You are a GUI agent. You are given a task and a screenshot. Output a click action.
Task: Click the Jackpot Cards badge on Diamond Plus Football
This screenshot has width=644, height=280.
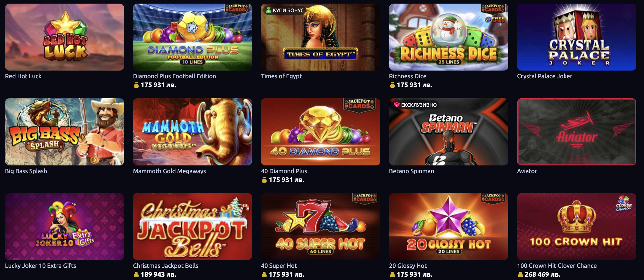tap(237, 8)
